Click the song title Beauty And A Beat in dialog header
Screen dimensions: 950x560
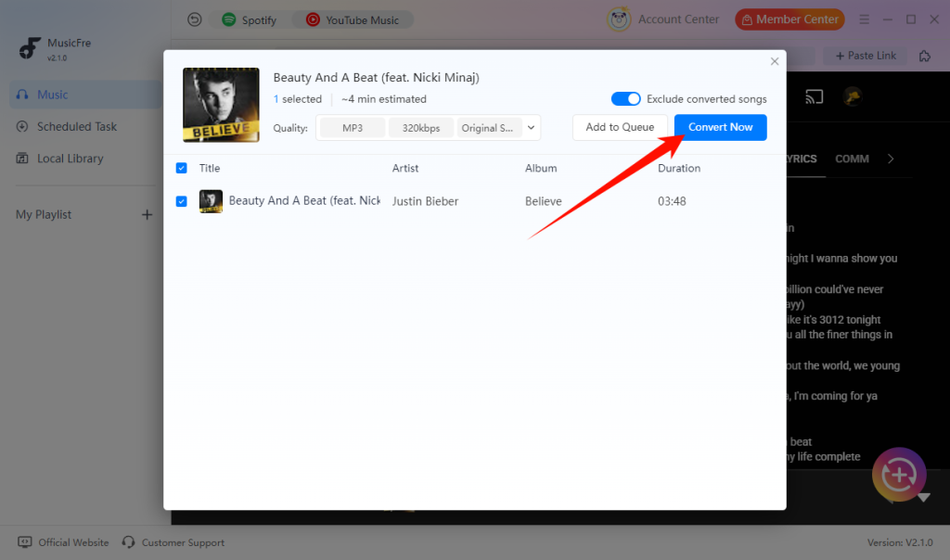(377, 78)
